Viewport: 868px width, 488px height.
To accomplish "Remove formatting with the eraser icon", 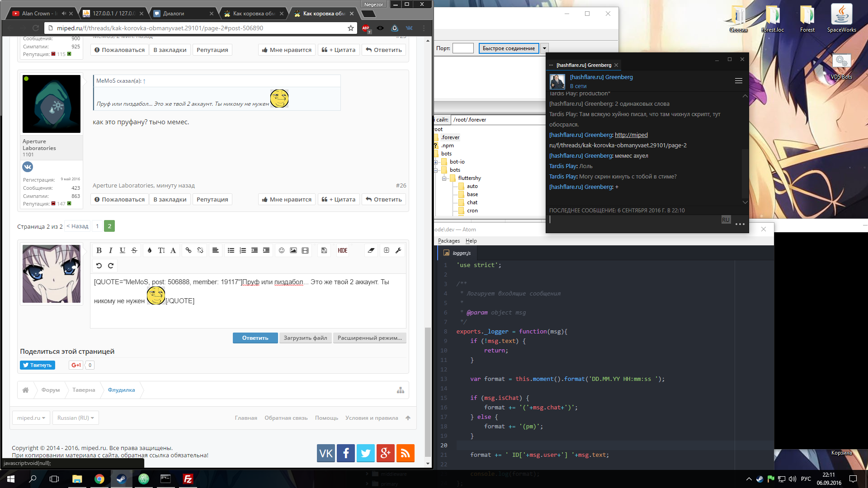I will click(371, 250).
